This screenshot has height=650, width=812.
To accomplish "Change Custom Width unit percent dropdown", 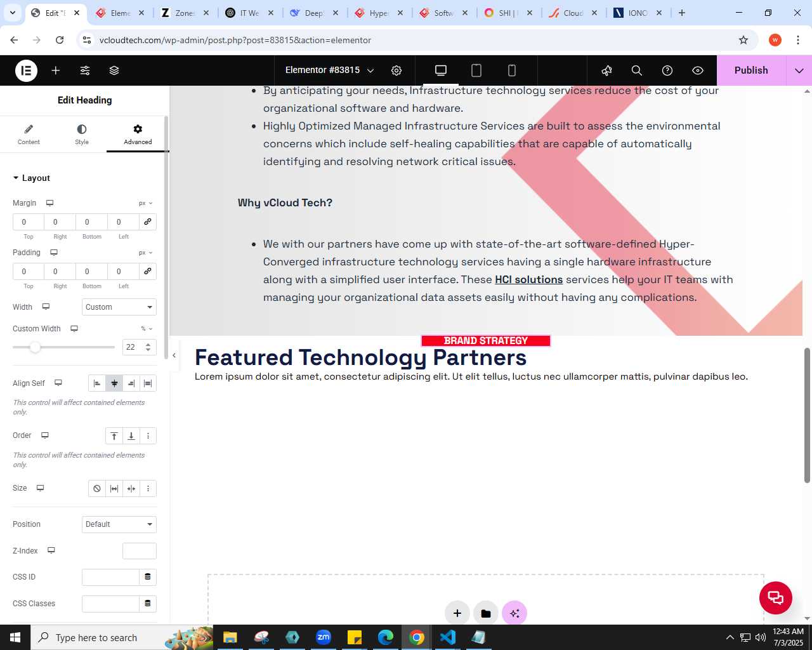I will (147, 329).
